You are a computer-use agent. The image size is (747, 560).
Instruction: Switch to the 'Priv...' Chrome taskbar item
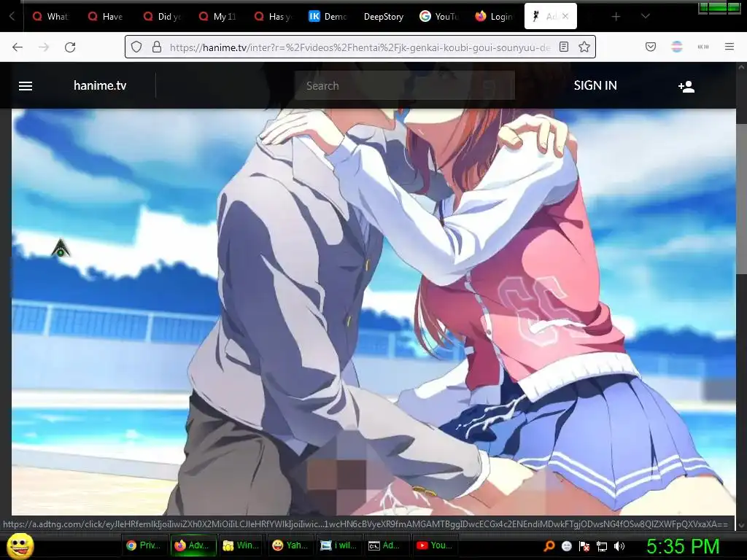144,545
